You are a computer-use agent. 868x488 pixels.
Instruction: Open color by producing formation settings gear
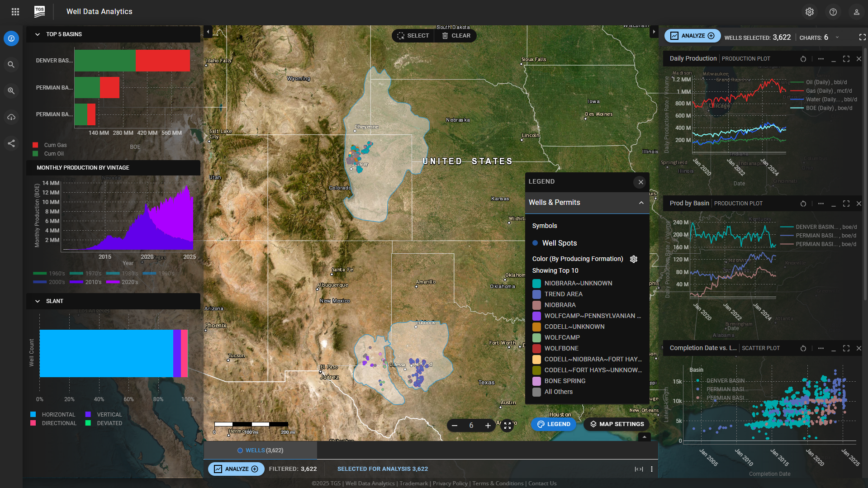pyautogui.click(x=633, y=259)
